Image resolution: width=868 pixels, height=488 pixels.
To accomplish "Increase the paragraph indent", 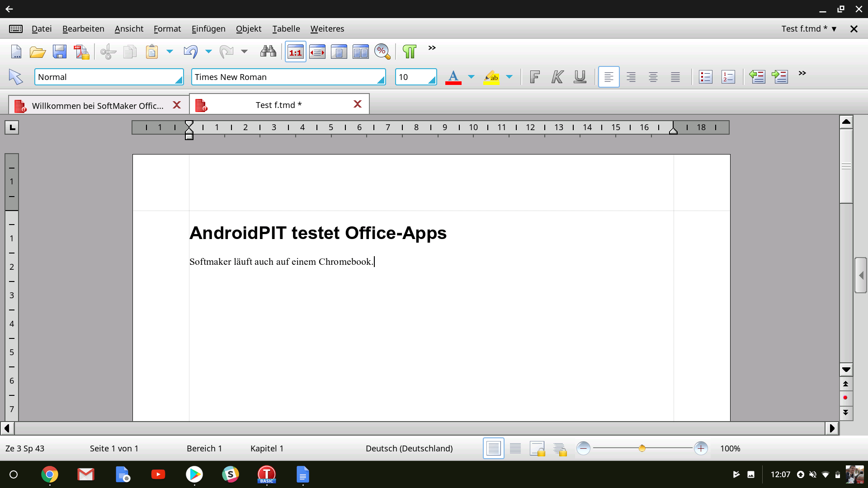I will click(x=780, y=77).
